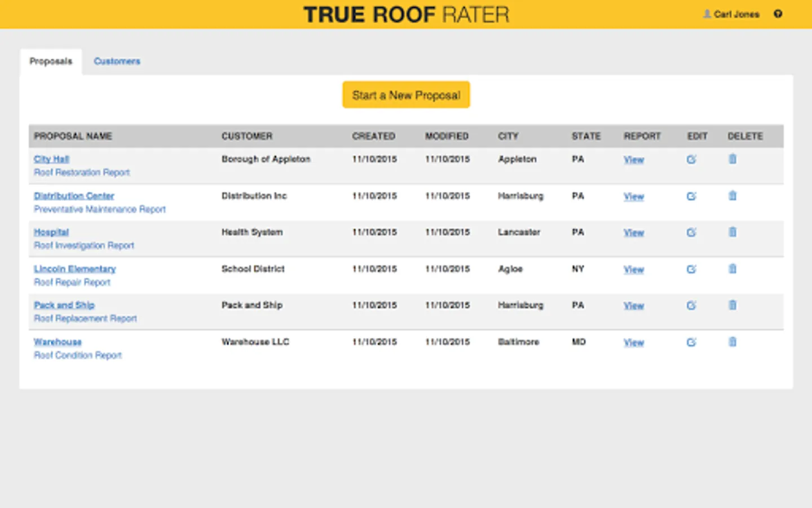812x508 pixels.
Task: View the Lincoln Elementary report
Action: 634,269
